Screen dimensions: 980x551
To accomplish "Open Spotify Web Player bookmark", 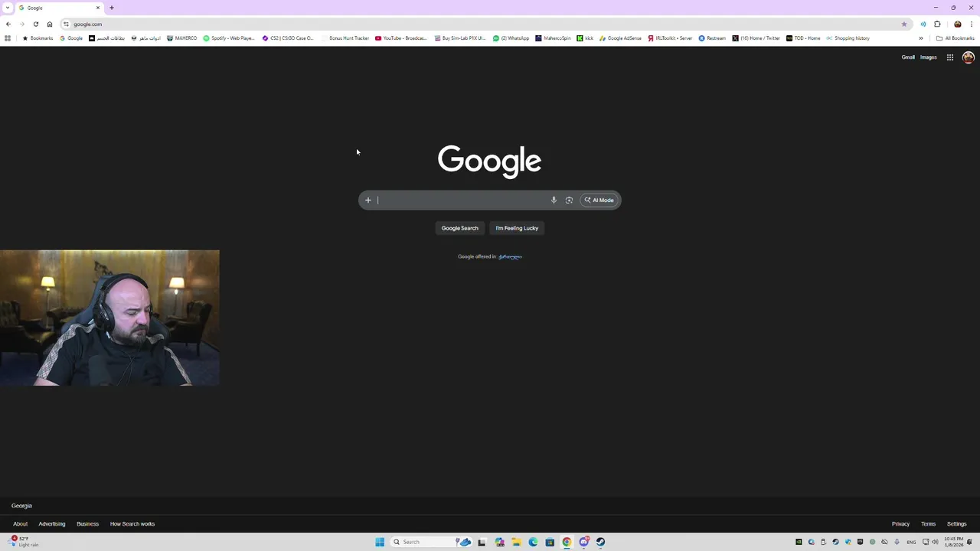I will pos(228,38).
